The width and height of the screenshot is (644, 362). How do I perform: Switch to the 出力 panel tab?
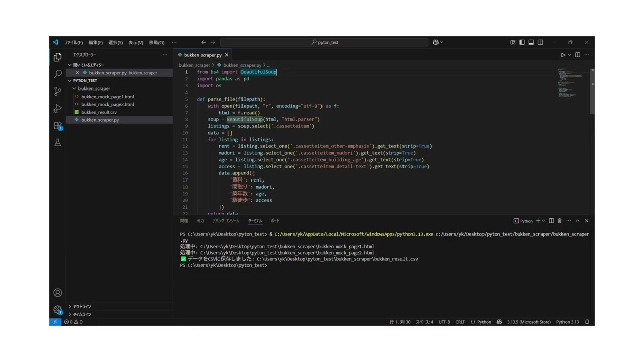coord(200,221)
